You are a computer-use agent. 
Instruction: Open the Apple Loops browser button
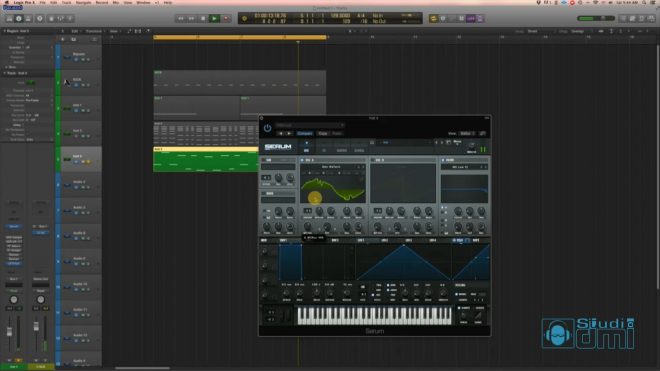pos(641,19)
